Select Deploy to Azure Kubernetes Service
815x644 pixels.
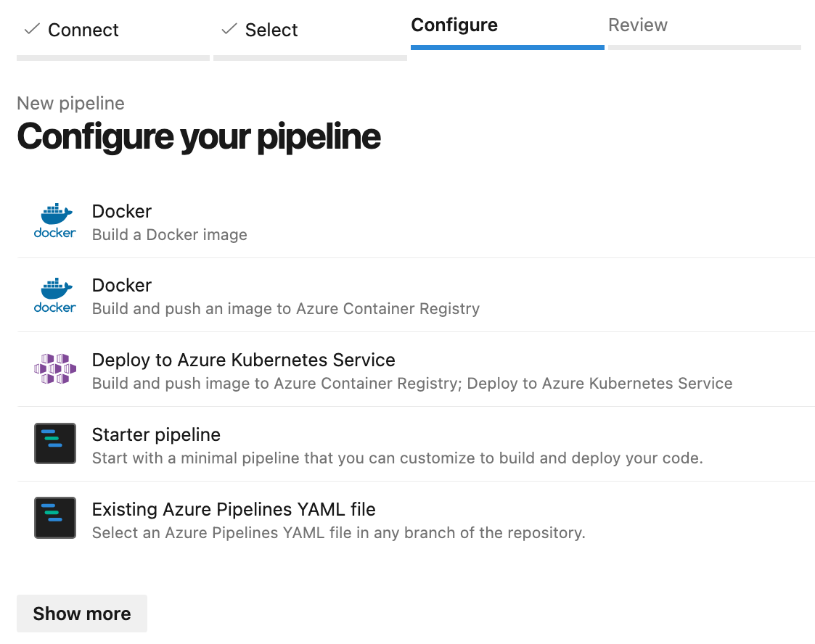point(416,369)
